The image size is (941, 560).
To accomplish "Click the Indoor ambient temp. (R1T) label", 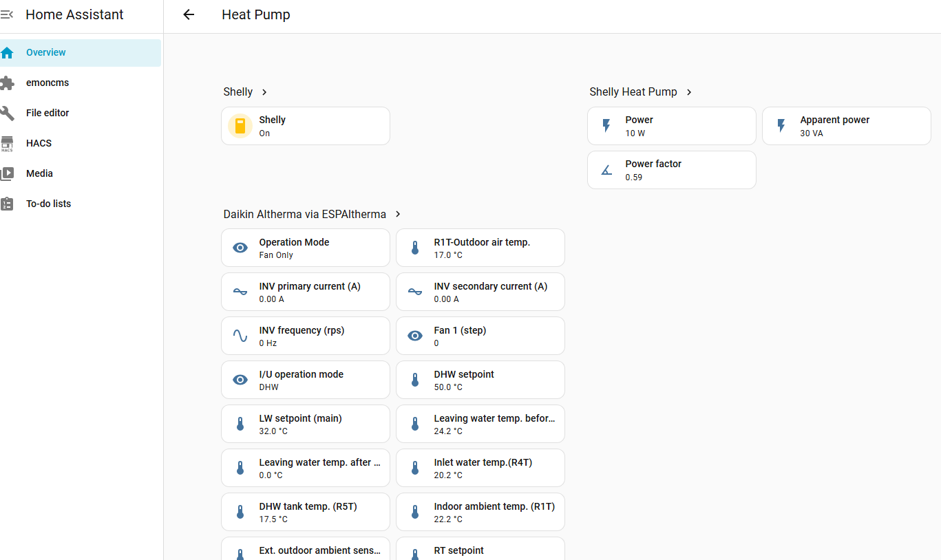I will coord(494,506).
